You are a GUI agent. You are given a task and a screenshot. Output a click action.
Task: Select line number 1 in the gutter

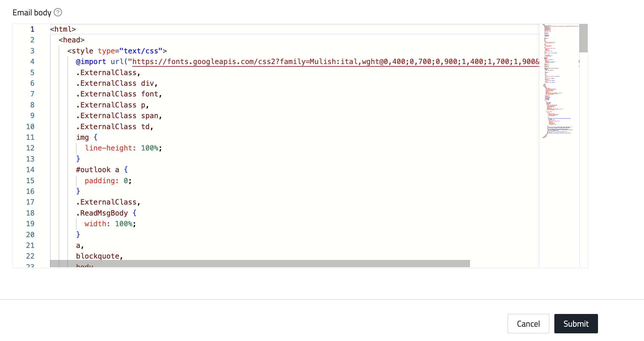[32, 29]
